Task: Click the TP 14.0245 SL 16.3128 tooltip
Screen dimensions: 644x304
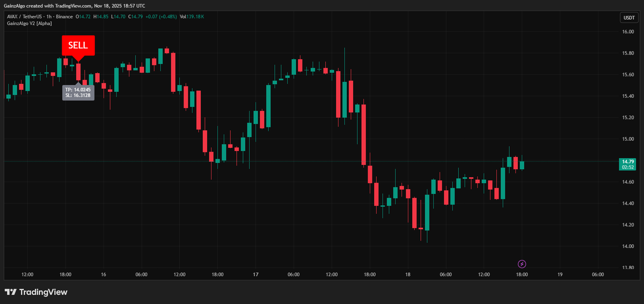Action: (78, 92)
